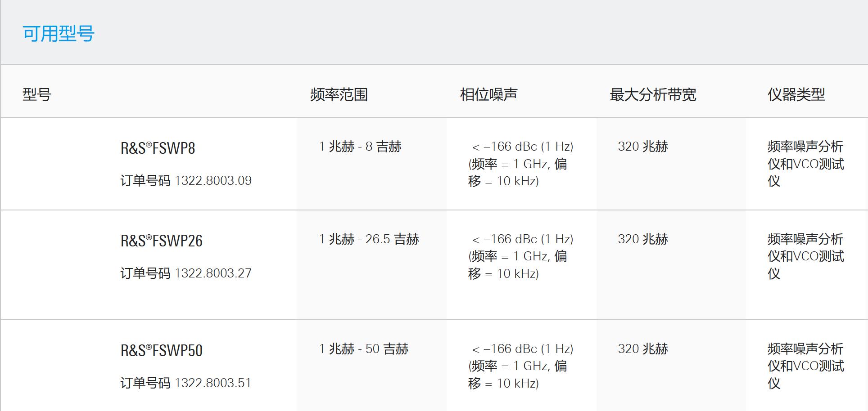Click the FSWP8 instrument type text
Screen dimensions: 868x411
pos(805,164)
